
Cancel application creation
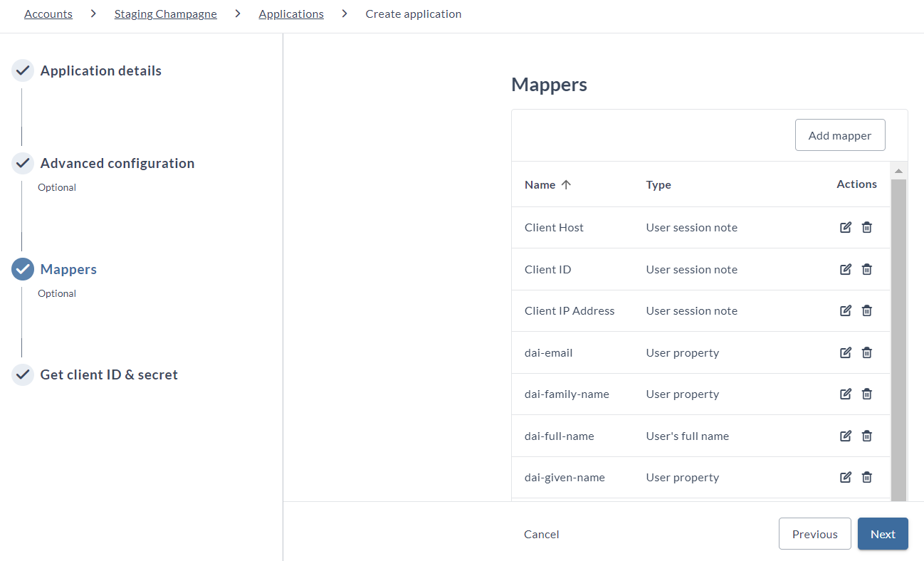click(x=542, y=534)
